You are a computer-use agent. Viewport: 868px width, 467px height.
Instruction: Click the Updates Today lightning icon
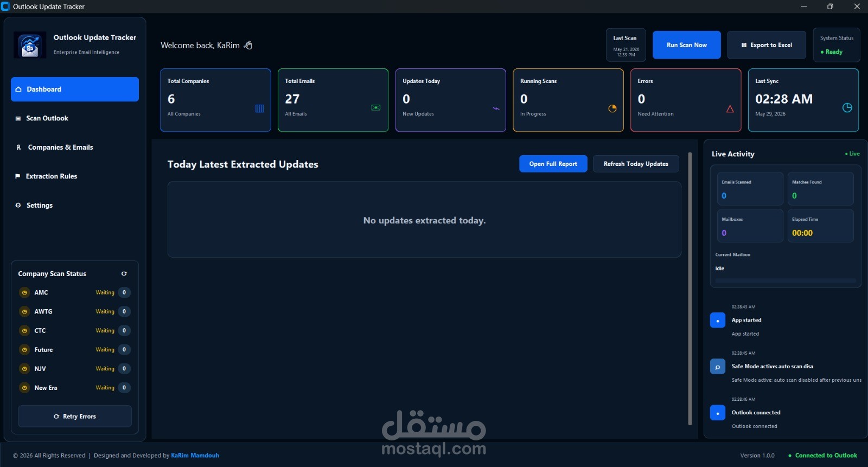[496, 108]
